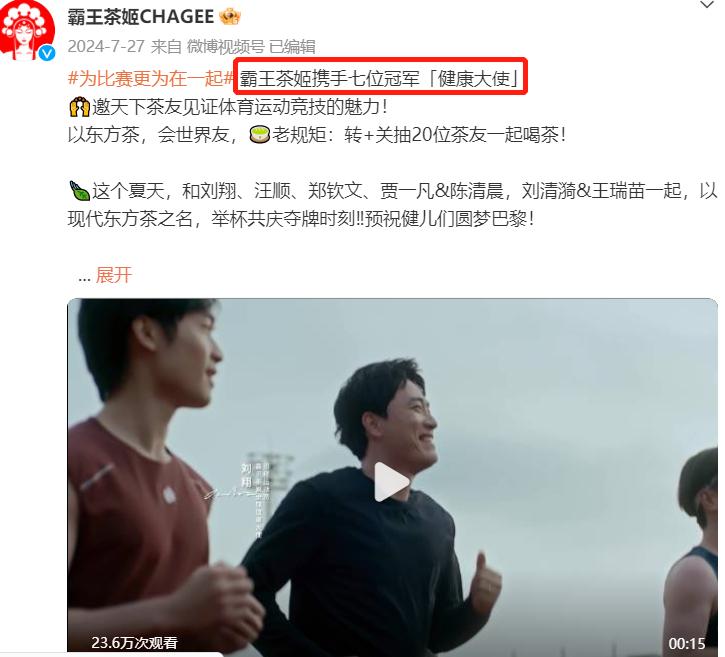The height and width of the screenshot is (657, 725).
Task: Click the blue verified badge on avatar
Action: tap(47, 53)
